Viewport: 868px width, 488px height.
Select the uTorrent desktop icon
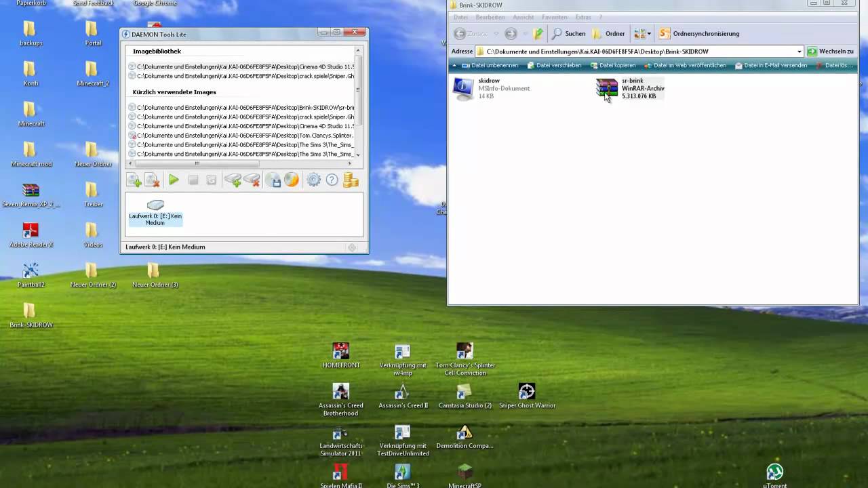coord(774,476)
